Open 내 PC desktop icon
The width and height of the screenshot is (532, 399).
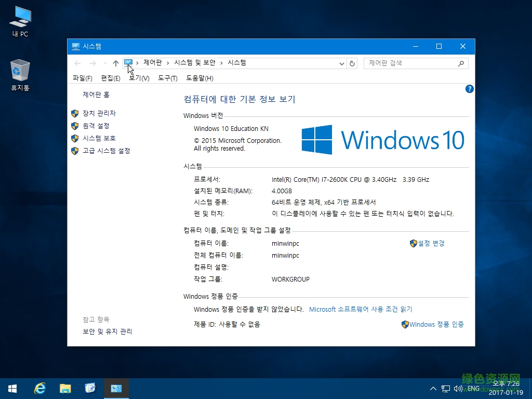coord(20,22)
